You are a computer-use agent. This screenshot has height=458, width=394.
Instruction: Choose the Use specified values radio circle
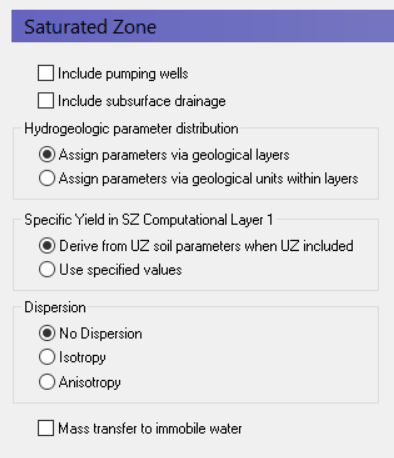coord(47,269)
